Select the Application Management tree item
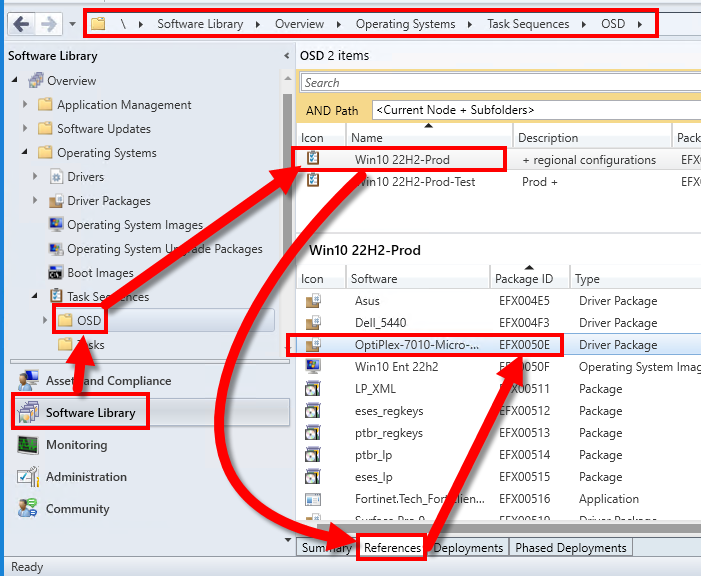The height and width of the screenshot is (576, 701). [124, 105]
